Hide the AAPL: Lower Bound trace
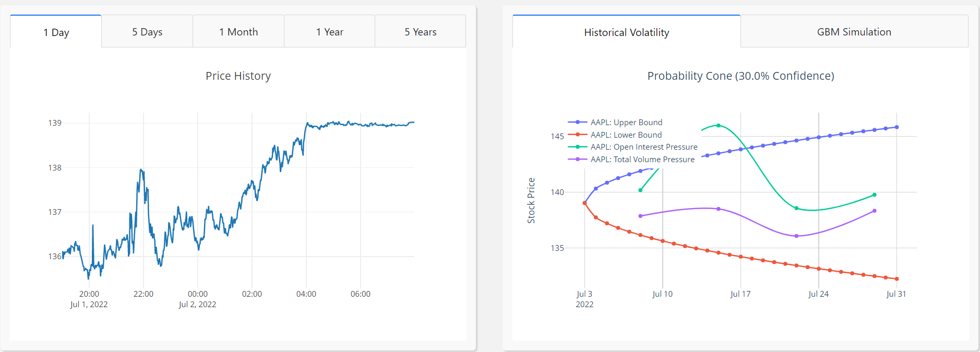This screenshot has height=352, width=980. (626, 135)
